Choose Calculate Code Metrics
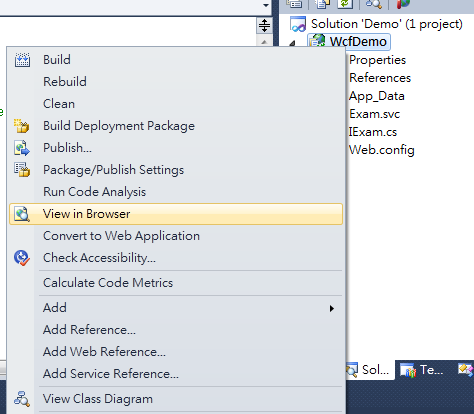This screenshot has width=474, height=414. [x=108, y=283]
